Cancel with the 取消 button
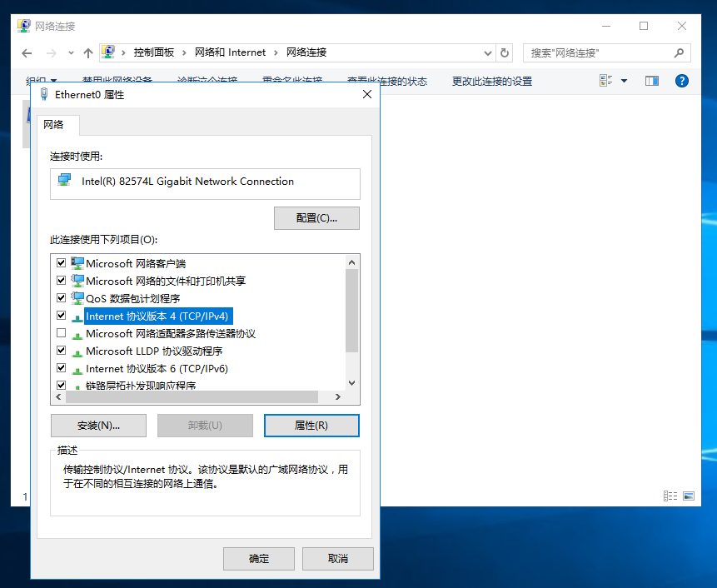717x588 pixels. click(x=338, y=559)
